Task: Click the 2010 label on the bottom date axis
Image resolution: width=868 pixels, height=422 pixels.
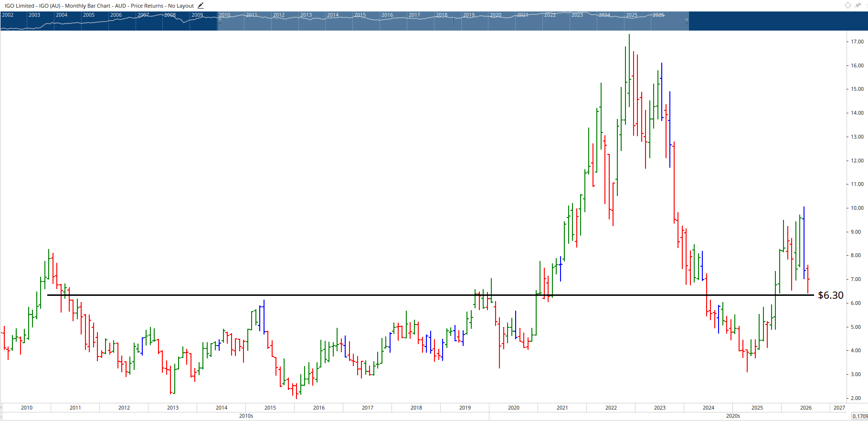Action: (x=27, y=408)
